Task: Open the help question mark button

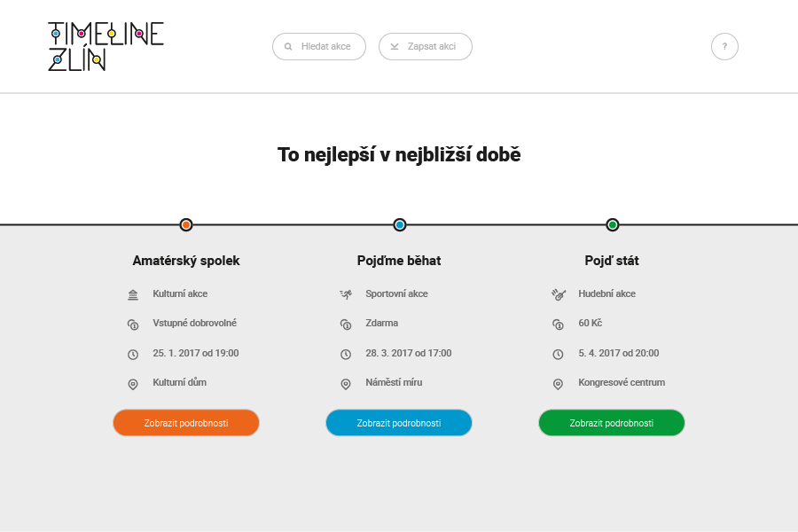Action: [x=724, y=47]
